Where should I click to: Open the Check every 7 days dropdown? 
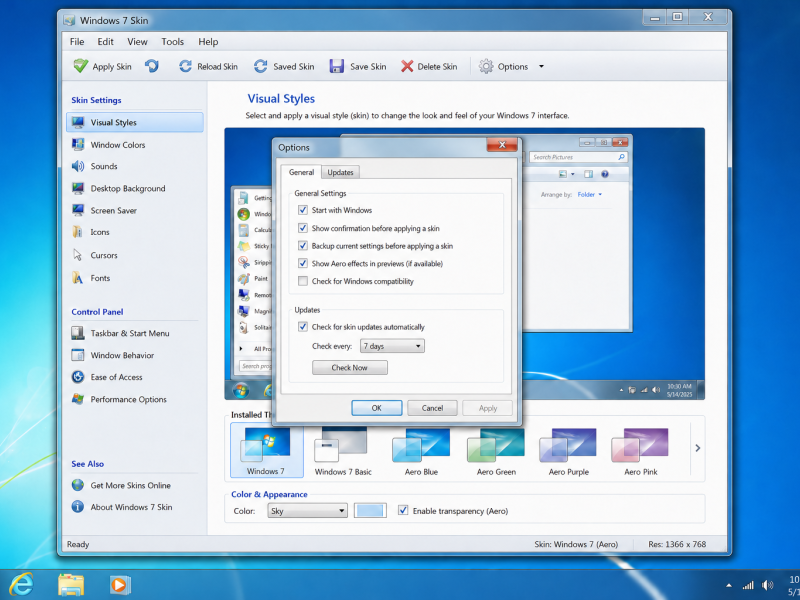392,346
